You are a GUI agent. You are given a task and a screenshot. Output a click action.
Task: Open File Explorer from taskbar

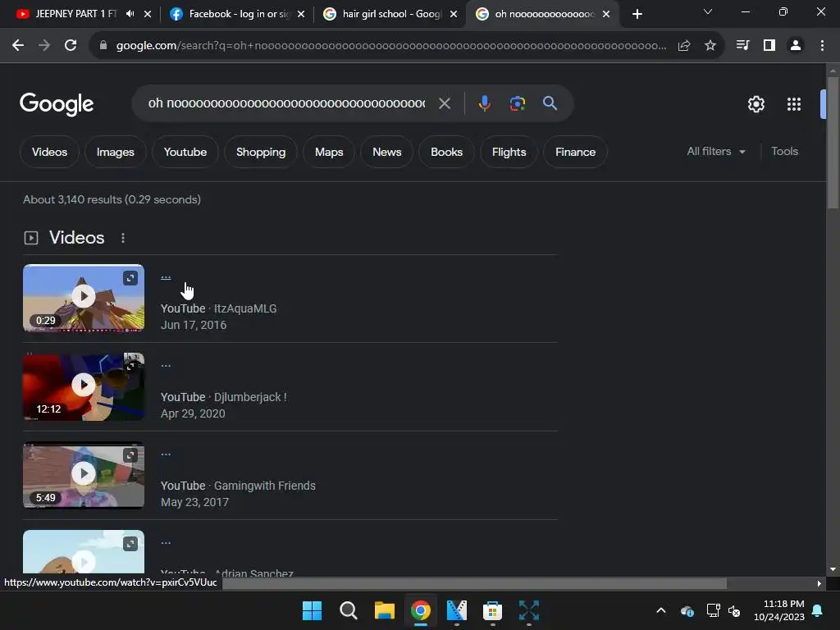[384, 610]
